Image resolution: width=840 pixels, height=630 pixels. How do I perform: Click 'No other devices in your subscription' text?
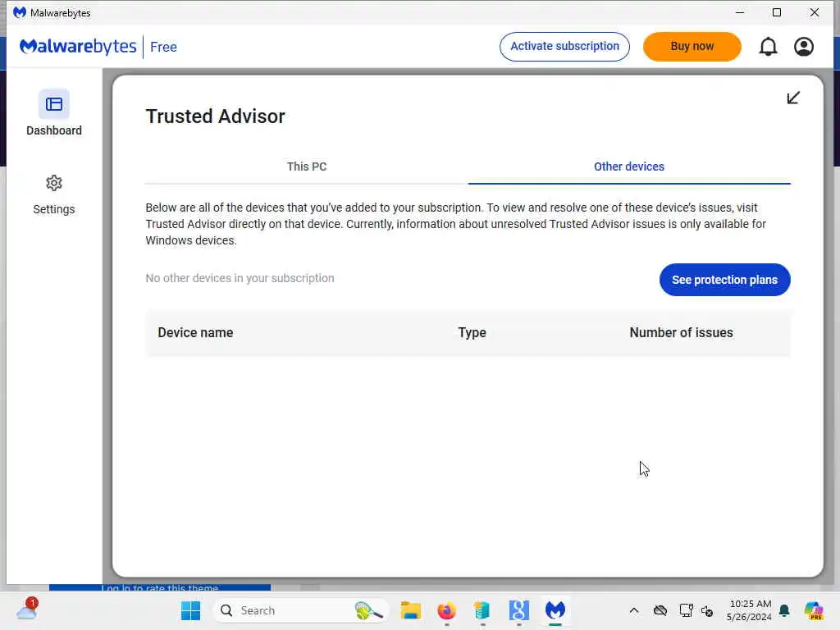[240, 278]
